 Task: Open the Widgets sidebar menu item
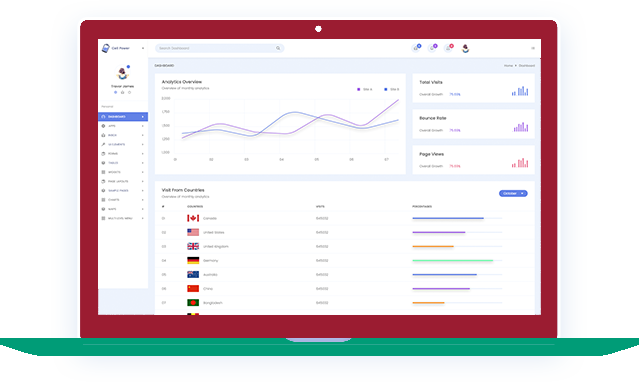click(123, 172)
